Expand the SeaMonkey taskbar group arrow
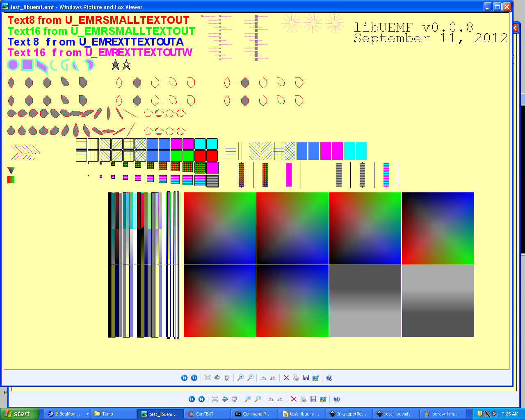 coord(87,414)
